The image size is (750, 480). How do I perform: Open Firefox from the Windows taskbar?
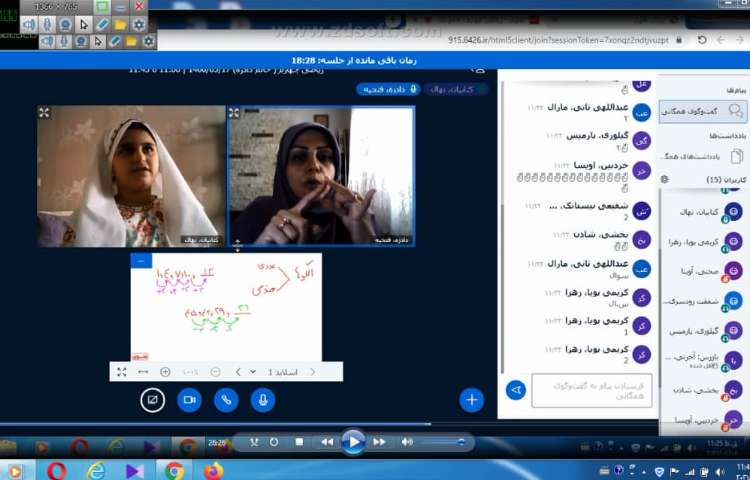click(214, 471)
